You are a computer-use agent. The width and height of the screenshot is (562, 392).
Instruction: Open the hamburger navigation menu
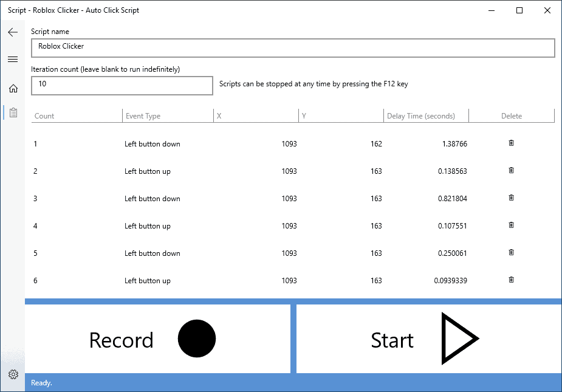click(x=13, y=59)
